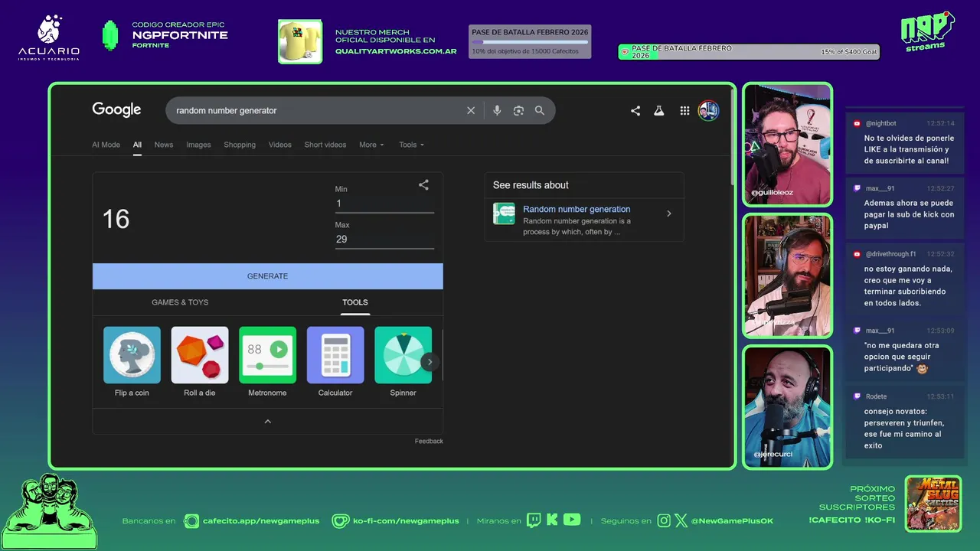
Task: Click the Metal Slug next raffle thumbnail
Action: point(933,504)
